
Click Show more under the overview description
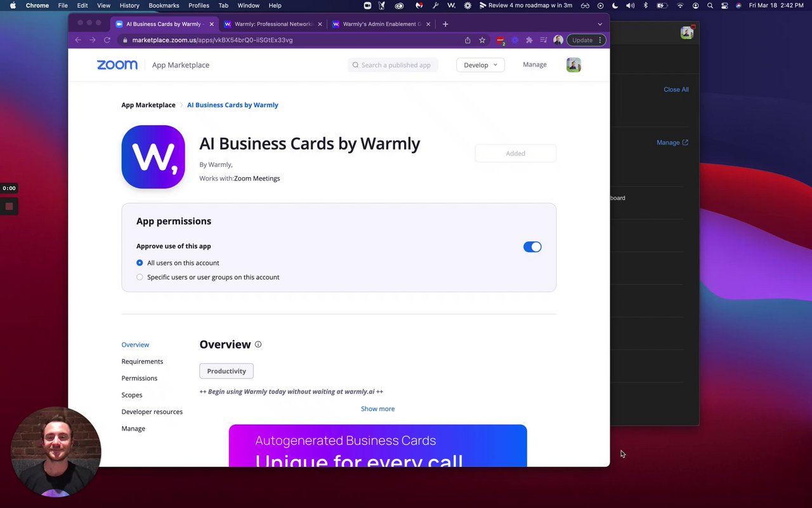coord(377,409)
